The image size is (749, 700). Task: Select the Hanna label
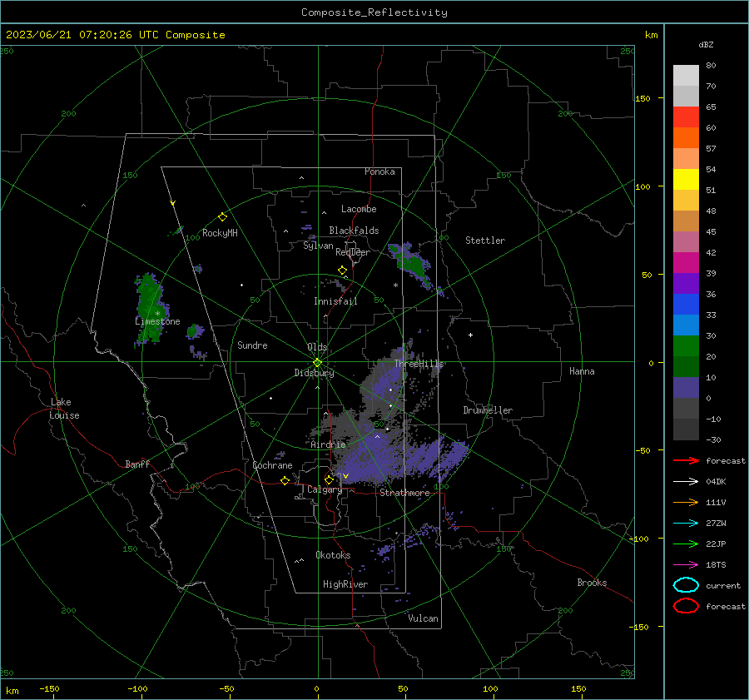click(x=582, y=371)
